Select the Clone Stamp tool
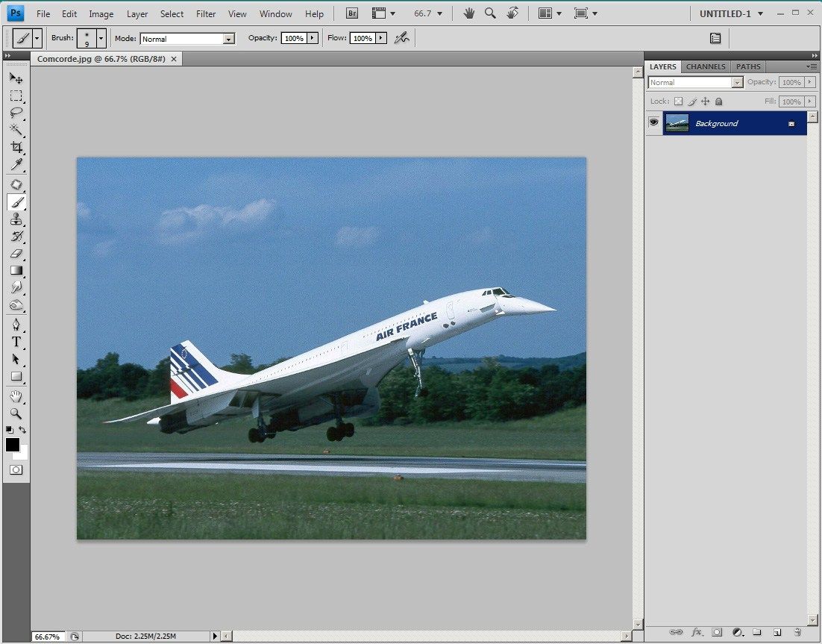Image resolution: width=822 pixels, height=644 pixels. click(x=16, y=219)
